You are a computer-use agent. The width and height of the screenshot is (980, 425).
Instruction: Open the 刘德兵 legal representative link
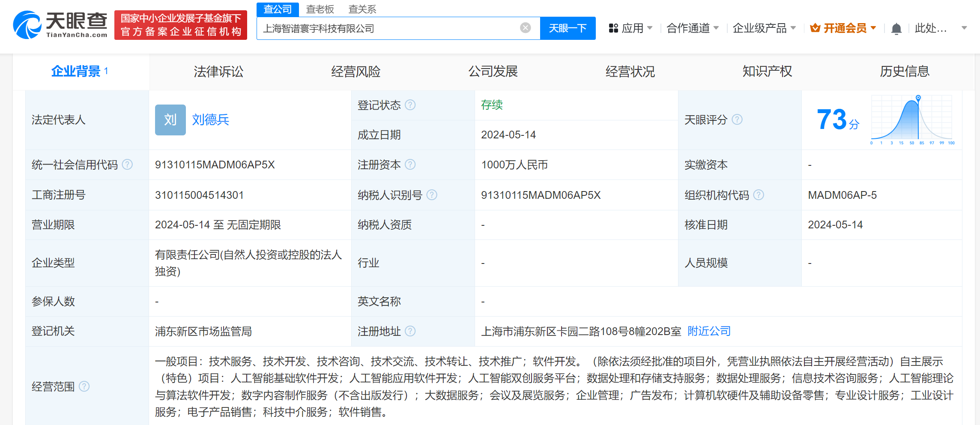pyautogui.click(x=211, y=120)
